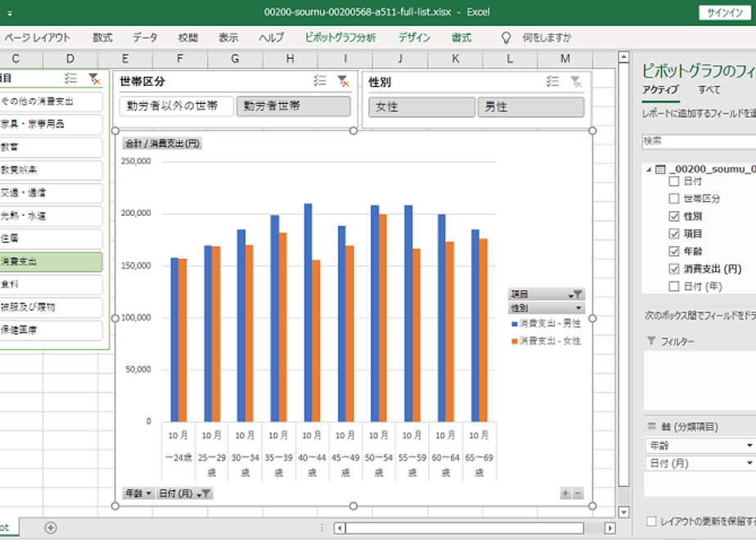The image size is (756, 540).
Task: Click the horizontal scrollbar right arrow
Action: tap(610, 528)
